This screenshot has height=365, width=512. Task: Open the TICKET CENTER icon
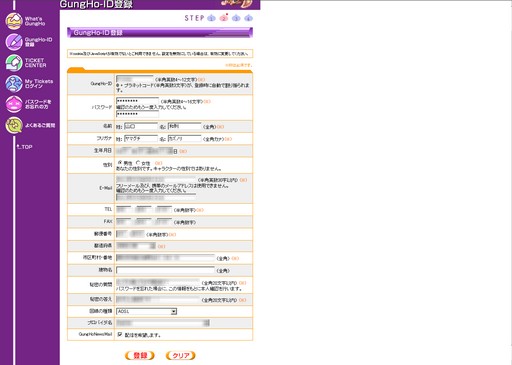click(x=14, y=63)
